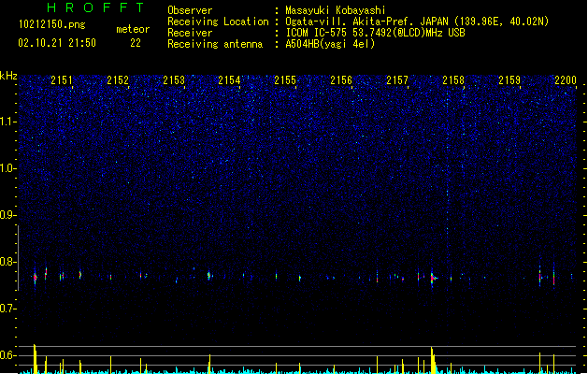Viewport: 588px width, 374px height.
Task: Click the 2152 time marker
Action: point(118,80)
